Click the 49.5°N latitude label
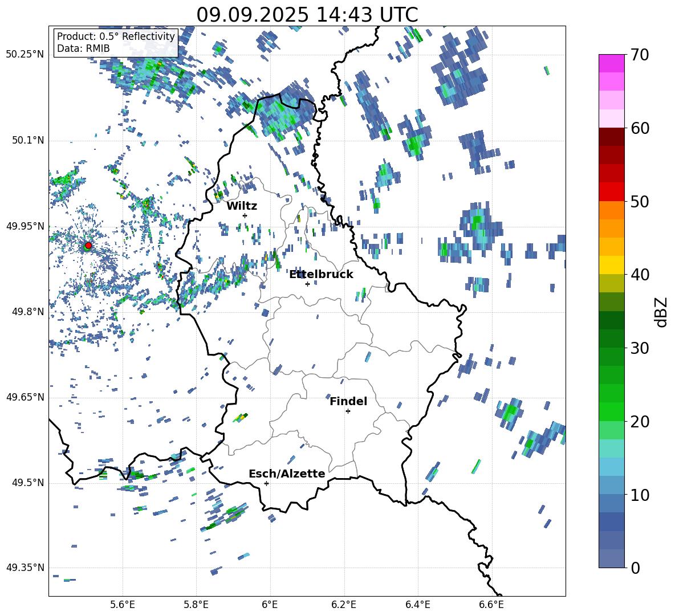Viewport: 675px width, 616px height. click(x=28, y=483)
